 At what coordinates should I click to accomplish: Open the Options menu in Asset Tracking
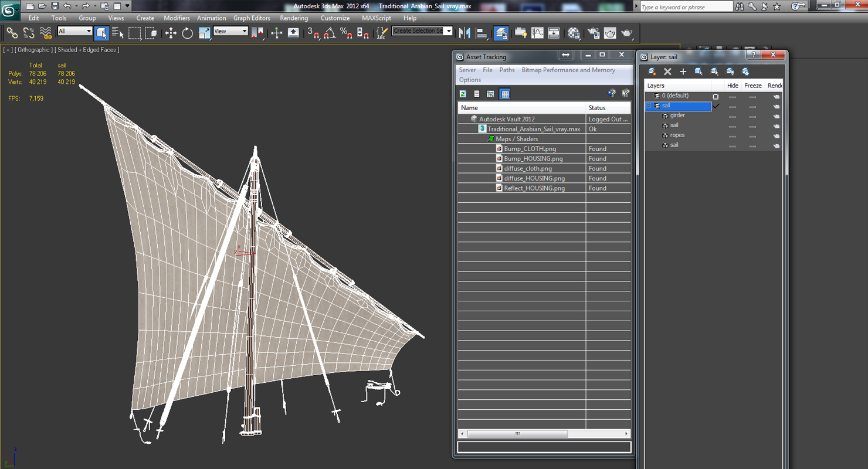[x=470, y=80]
